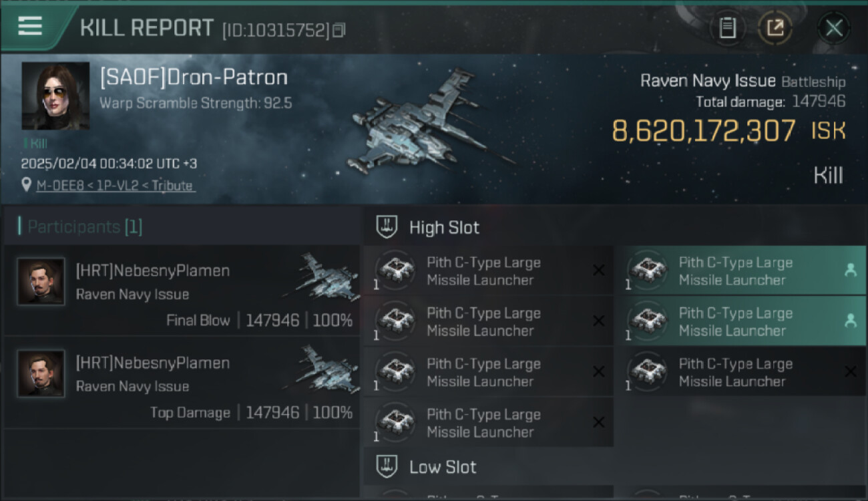Viewport: 868px width, 501px height.
Task: Open the hamburger main menu
Action: tap(30, 27)
